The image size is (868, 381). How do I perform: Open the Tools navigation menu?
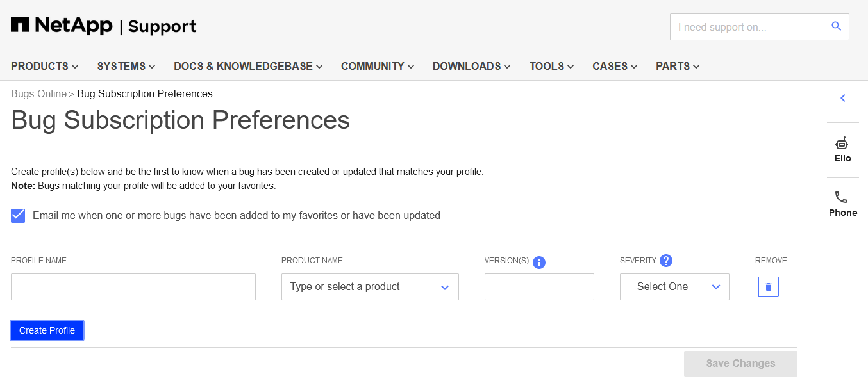551,66
